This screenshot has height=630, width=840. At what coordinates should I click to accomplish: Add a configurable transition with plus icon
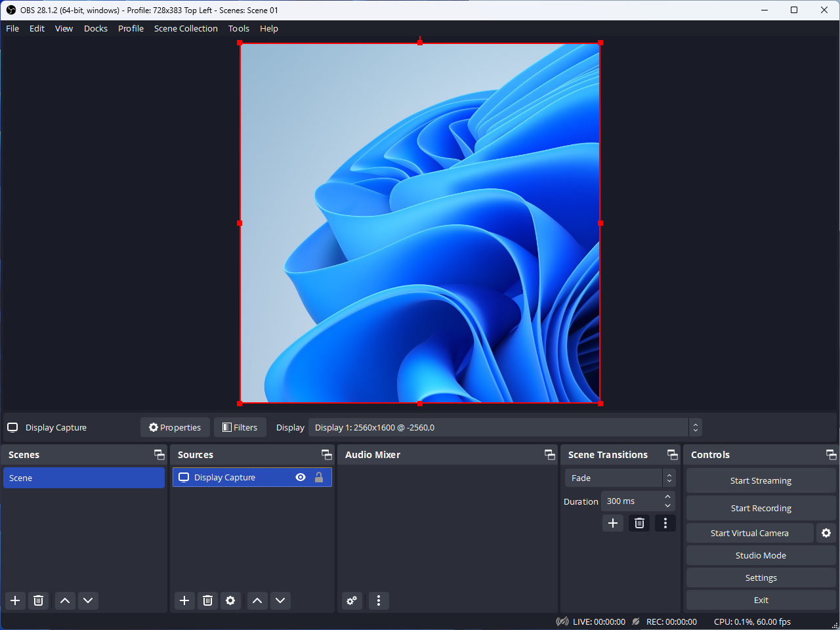point(613,523)
